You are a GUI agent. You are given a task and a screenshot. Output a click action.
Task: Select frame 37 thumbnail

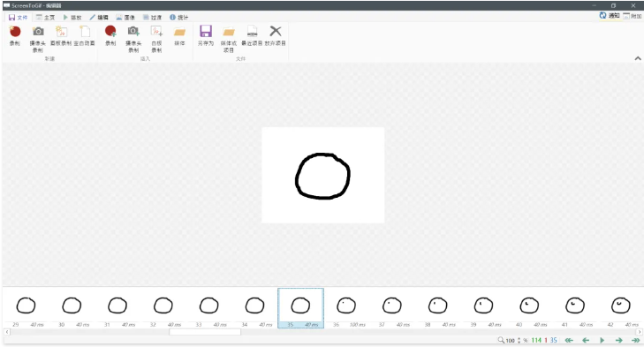click(x=392, y=308)
